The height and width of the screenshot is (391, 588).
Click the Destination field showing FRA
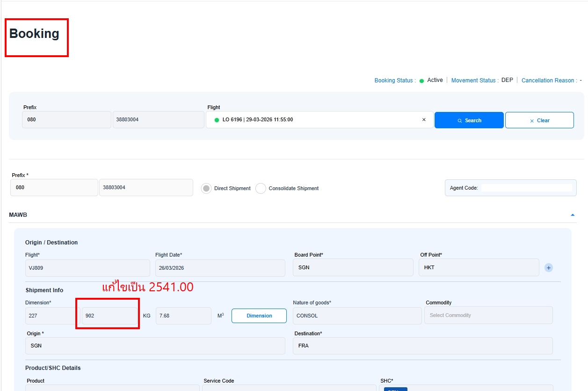click(422, 346)
